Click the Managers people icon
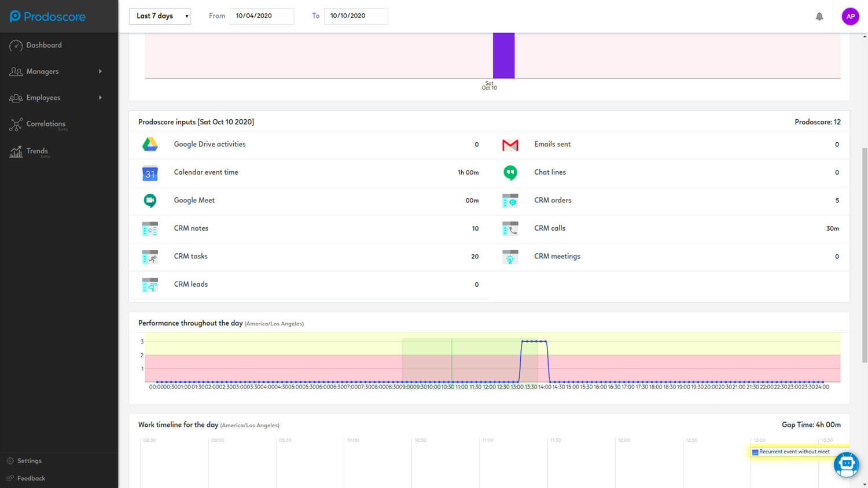The image size is (868, 488). pos(16,72)
